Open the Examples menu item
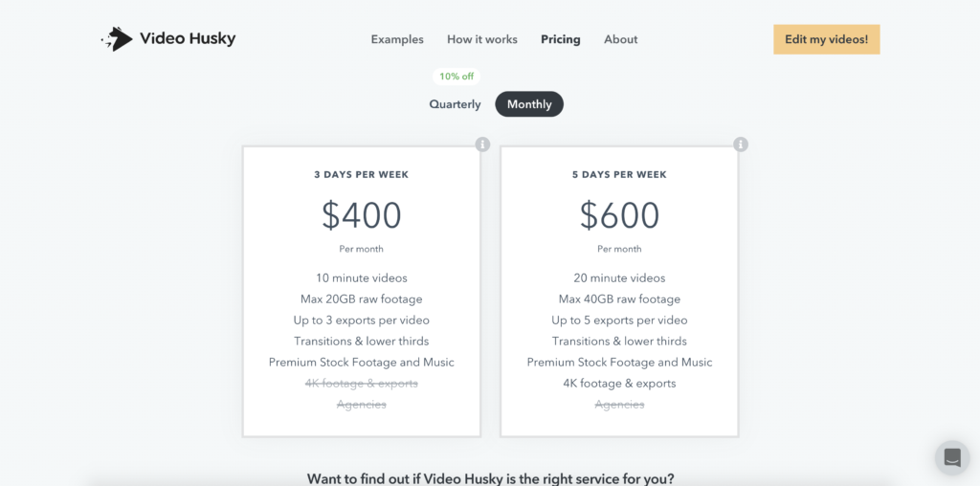The height and width of the screenshot is (486, 980). click(x=397, y=39)
